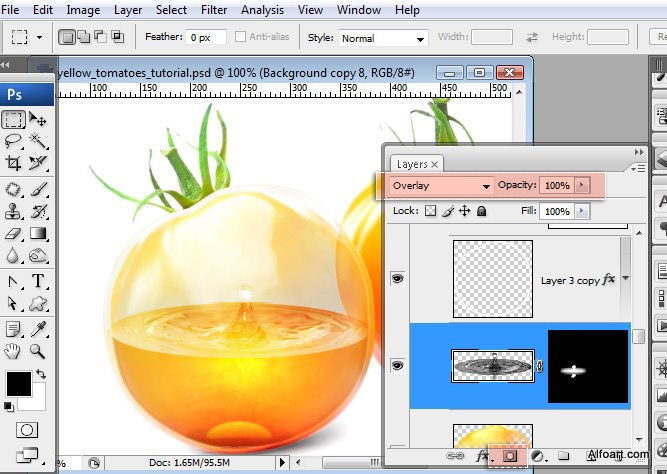The height and width of the screenshot is (474, 667).
Task: Click the black foreground color swatch
Action: (17, 384)
